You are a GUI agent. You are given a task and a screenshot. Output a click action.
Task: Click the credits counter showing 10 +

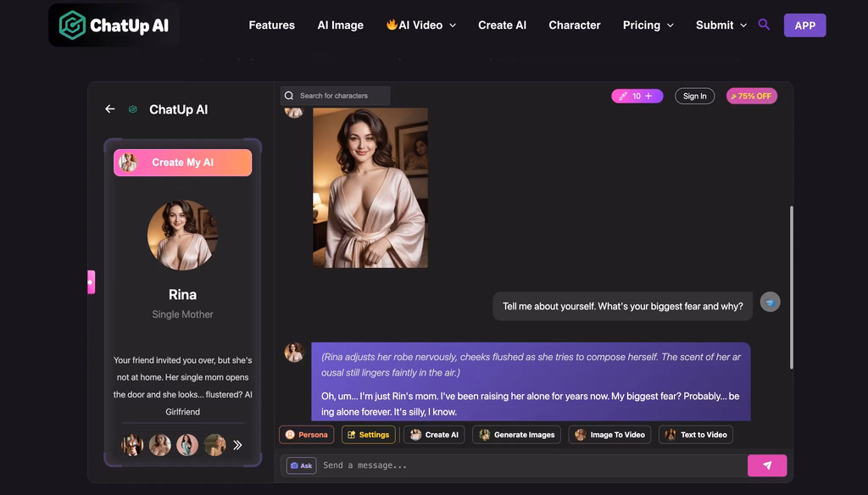(x=637, y=97)
